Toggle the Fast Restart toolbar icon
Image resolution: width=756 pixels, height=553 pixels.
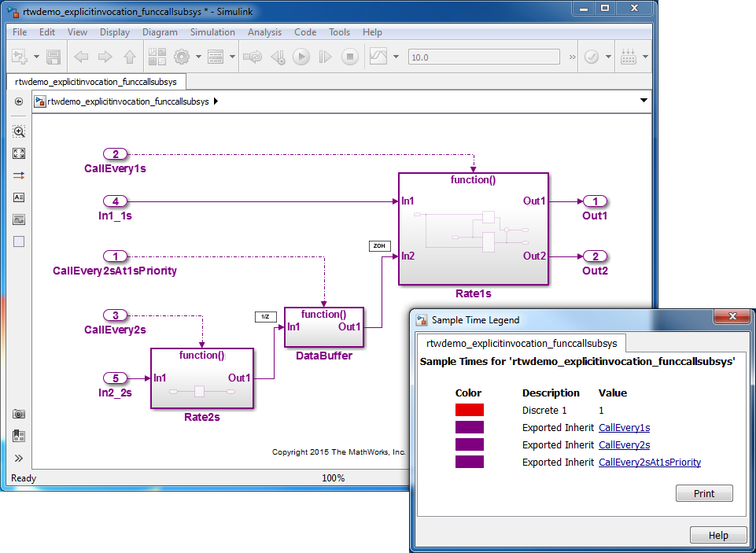[253, 57]
